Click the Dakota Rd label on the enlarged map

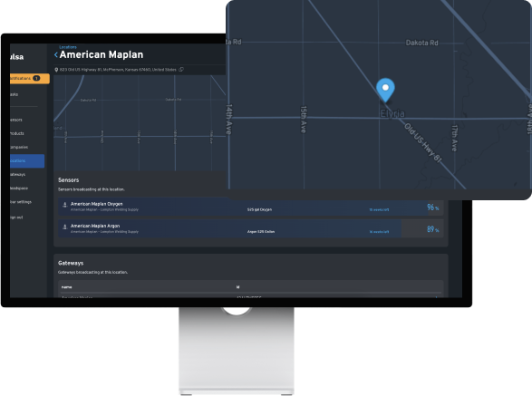[x=421, y=43]
